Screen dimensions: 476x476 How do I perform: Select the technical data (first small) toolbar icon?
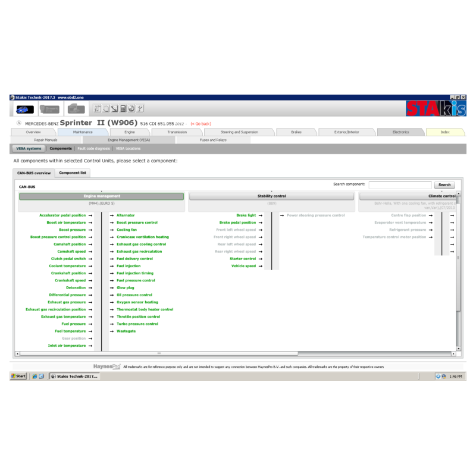click(98, 108)
